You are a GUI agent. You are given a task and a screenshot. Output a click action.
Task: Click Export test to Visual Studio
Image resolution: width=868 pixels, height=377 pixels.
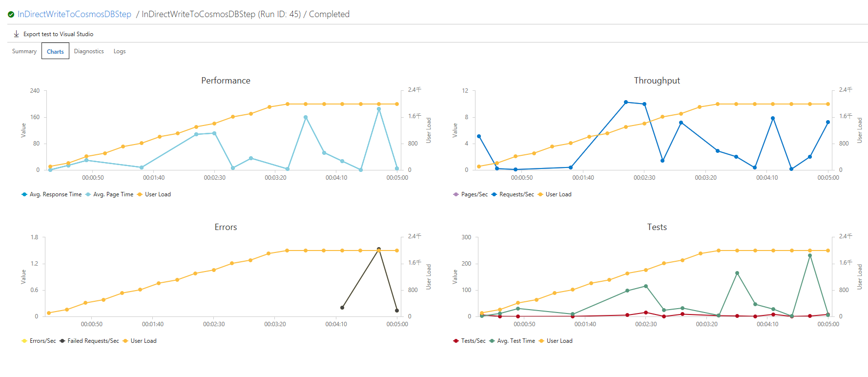(x=58, y=34)
